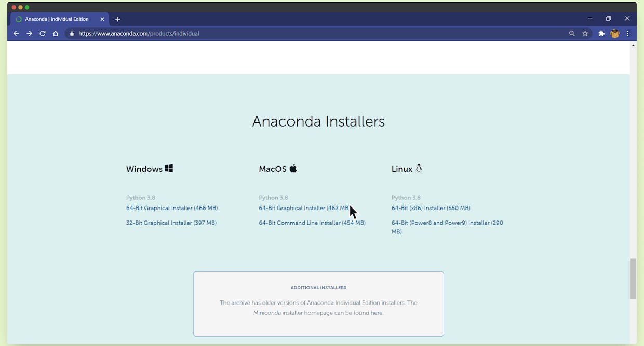Close the Anaconda Individual Edition tab
644x346 pixels.
pyautogui.click(x=102, y=19)
